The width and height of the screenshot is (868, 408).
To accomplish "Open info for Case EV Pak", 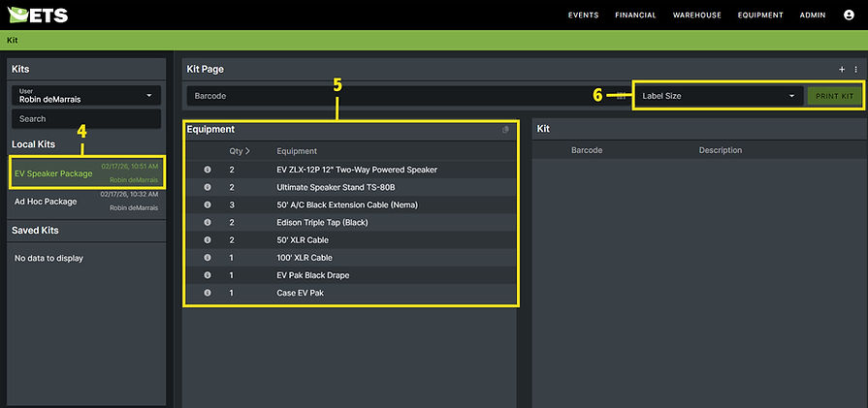I will click(208, 293).
